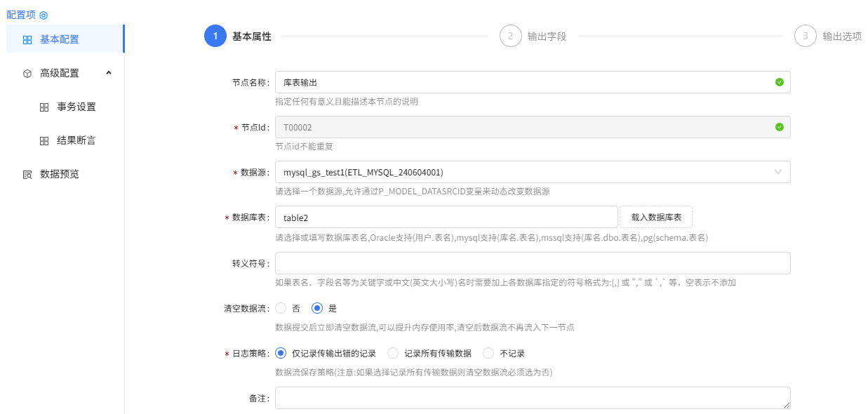Image resolution: width=868 pixels, height=414 pixels.
Task: Click the 载入数据库表 button
Action: (x=655, y=217)
